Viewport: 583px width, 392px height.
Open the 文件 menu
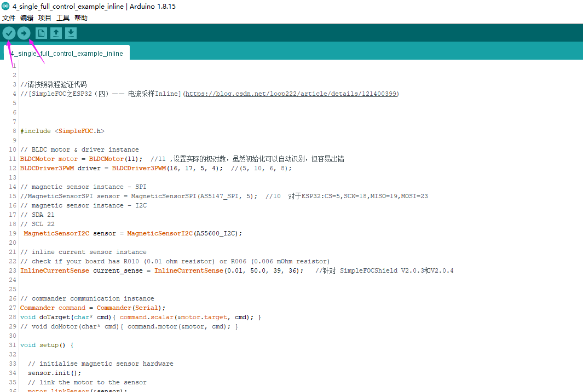tap(9, 18)
